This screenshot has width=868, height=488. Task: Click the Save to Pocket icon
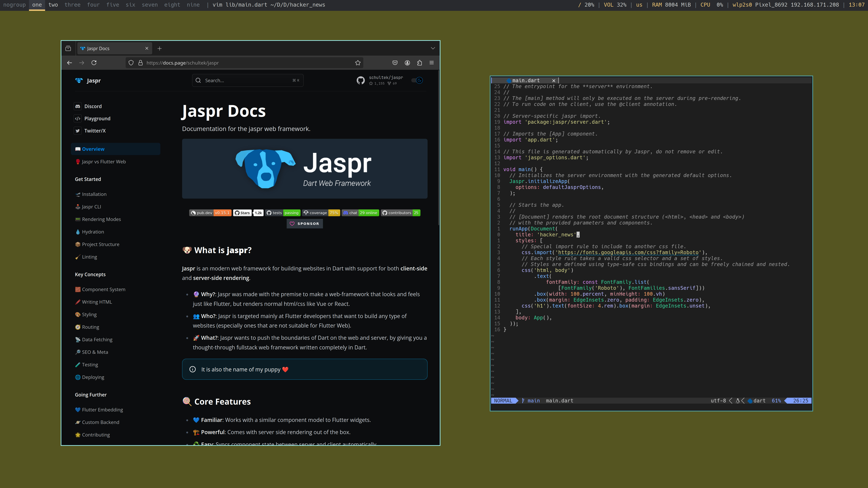(395, 63)
